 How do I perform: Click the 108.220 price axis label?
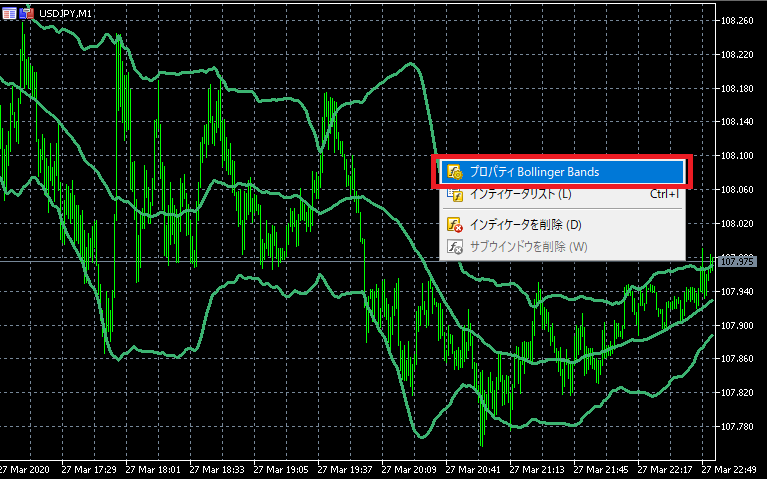737,55
